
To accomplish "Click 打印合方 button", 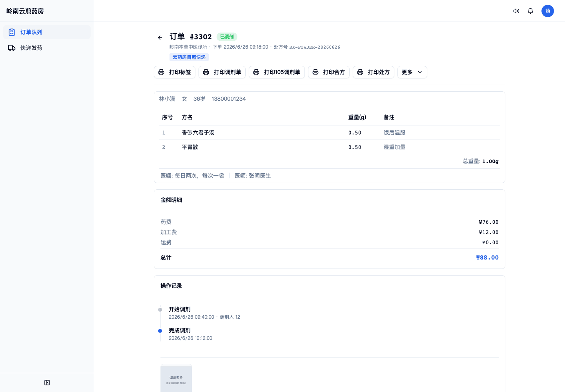I will pyautogui.click(x=329, y=72).
